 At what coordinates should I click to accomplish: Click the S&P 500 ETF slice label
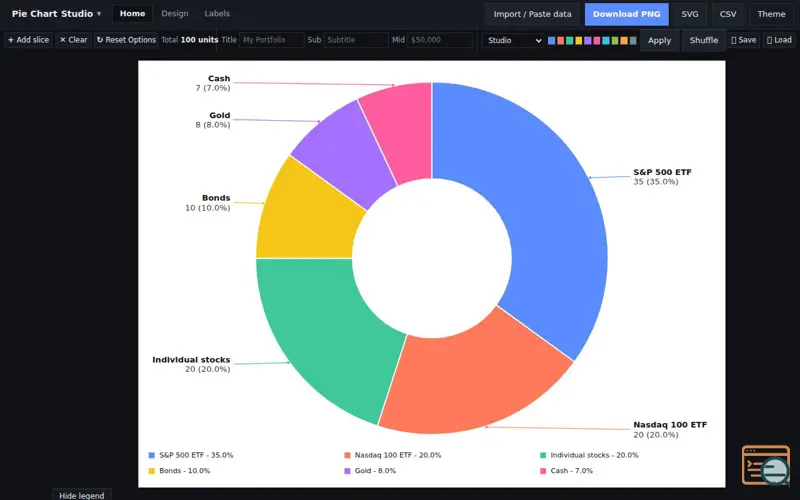(662, 177)
